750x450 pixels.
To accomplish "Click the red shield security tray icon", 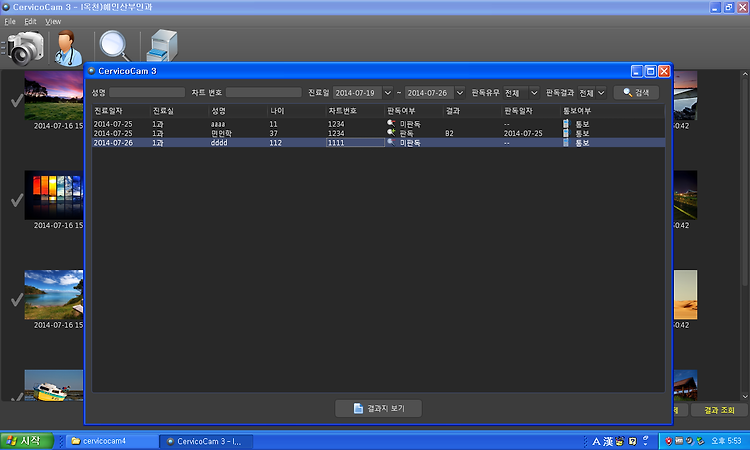I will pyautogui.click(x=668, y=441).
